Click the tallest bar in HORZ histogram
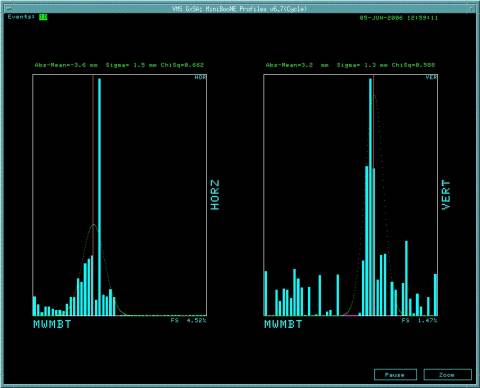The height and width of the screenshot is (388, 480). (99, 197)
